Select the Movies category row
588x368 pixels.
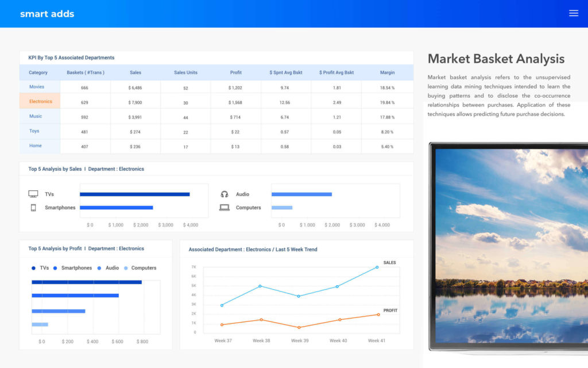coord(37,87)
